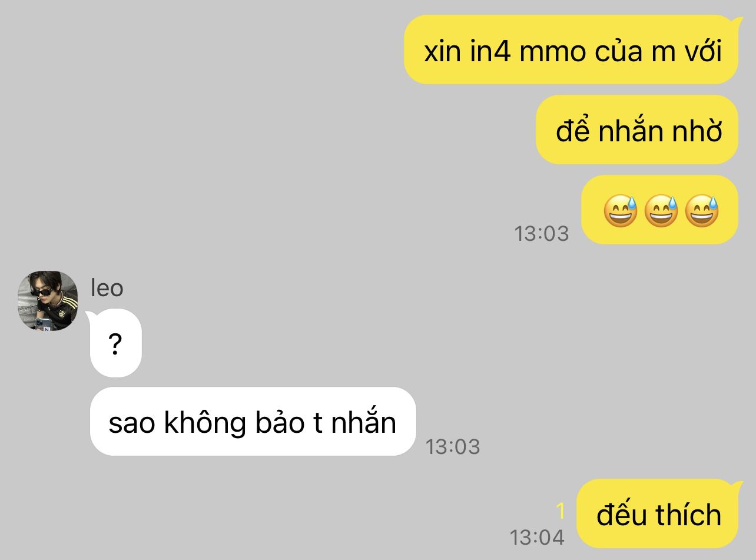
Task: Select the 'xin in4 mmo của m với' message
Action: pyautogui.click(x=571, y=50)
